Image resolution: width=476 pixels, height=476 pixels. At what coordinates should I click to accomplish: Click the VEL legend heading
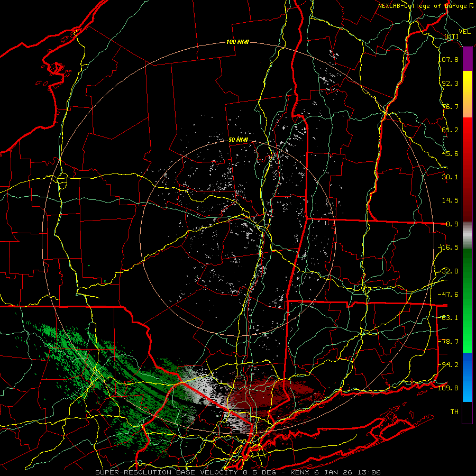pos(464,32)
